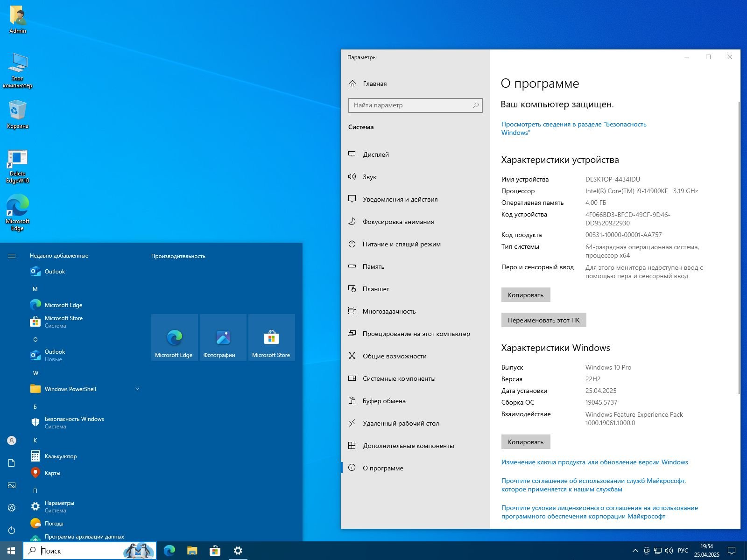
Task: Open the Delete EdgeW10 desktop shortcut
Action: [18, 167]
